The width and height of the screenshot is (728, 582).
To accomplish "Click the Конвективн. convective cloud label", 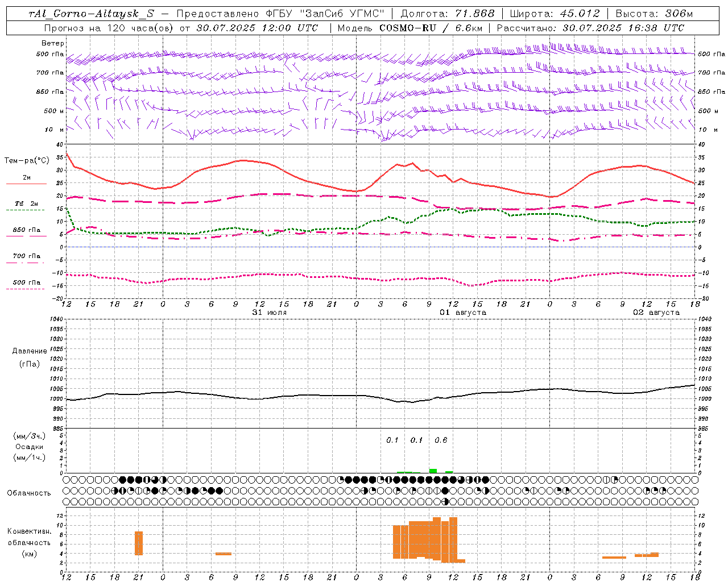I will coord(30,531).
